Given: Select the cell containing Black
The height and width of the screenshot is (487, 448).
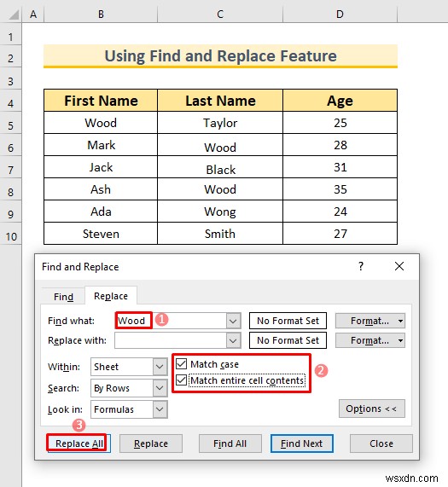Looking at the screenshot, I should pyautogui.click(x=220, y=167).
